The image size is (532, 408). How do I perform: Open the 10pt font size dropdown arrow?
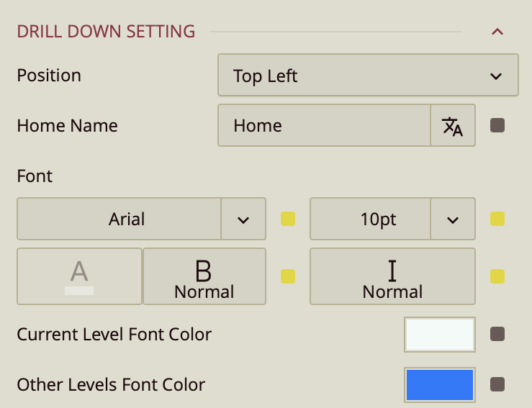[x=453, y=219]
